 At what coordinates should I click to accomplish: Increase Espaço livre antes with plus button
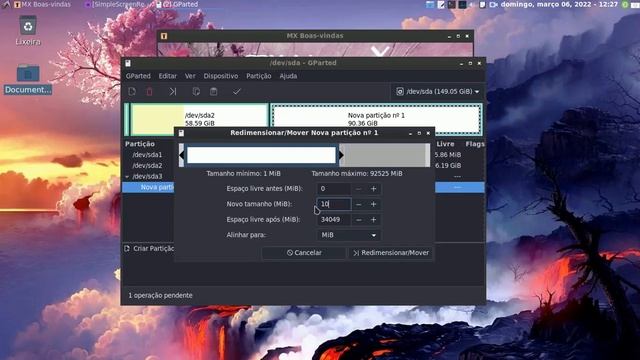click(x=373, y=189)
